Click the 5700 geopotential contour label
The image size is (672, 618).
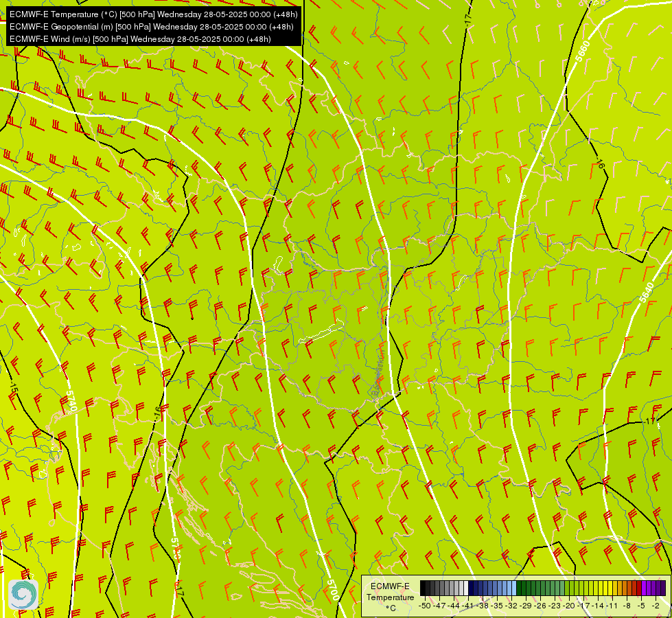(333, 590)
